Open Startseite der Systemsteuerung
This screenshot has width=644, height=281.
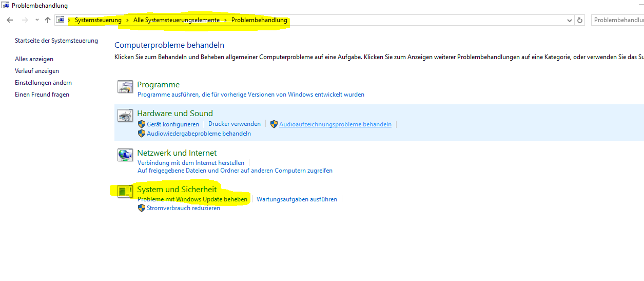(56, 41)
